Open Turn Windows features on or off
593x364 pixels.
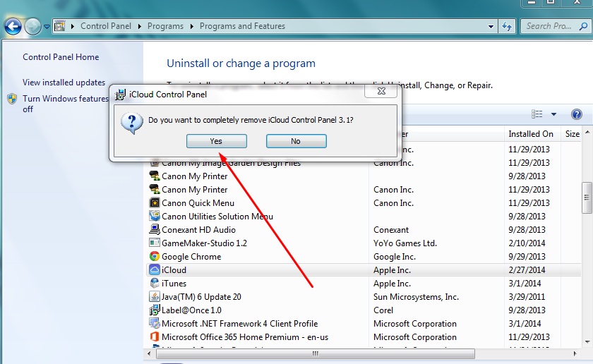[66, 104]
